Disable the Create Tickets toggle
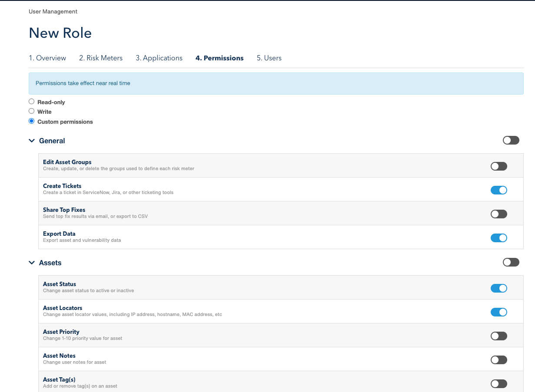This screenshot has width=535, height=392. tap(499, 190)
